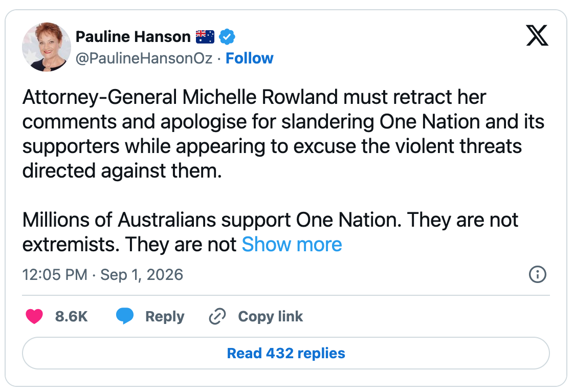Click the pink heart like icon
This screenshot has height=392, width=574.
coord(34,316)
